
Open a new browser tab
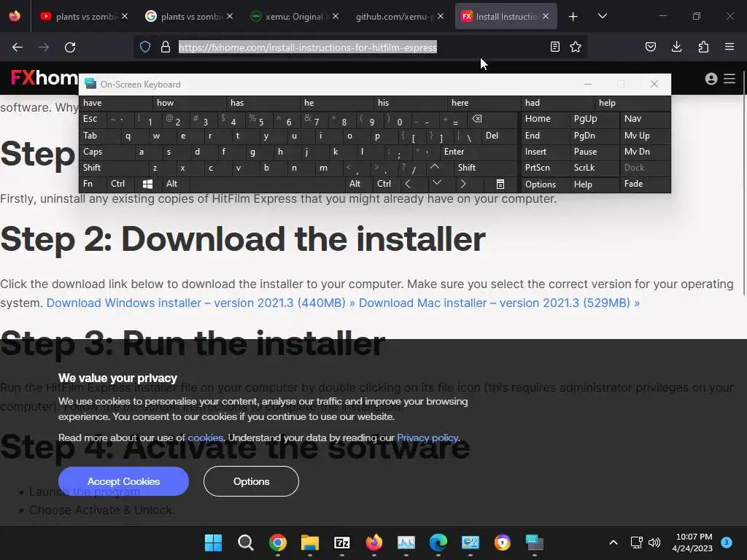573,17
